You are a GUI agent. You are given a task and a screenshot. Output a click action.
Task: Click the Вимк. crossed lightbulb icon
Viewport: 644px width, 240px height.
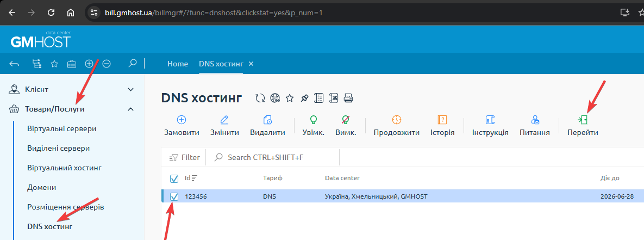pos(346,120)
